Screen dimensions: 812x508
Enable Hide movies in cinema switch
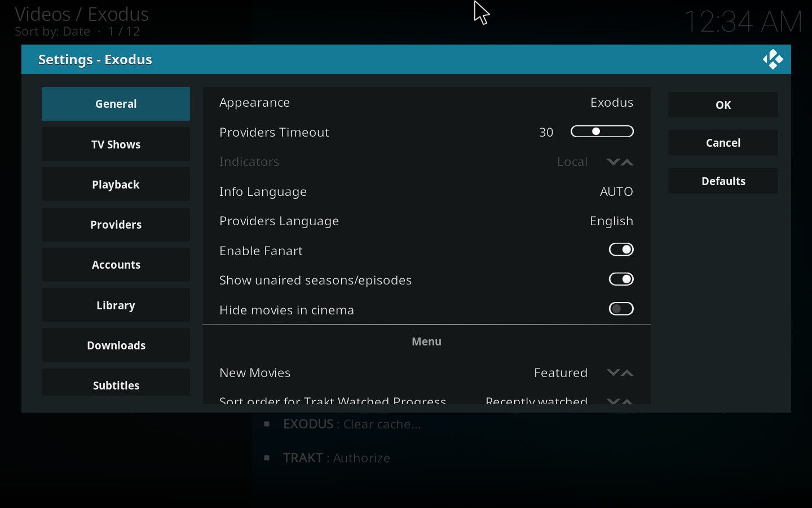[621, 309]
